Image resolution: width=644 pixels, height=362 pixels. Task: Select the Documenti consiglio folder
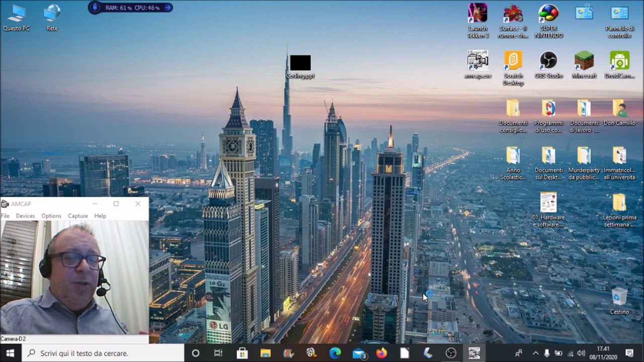(x=513, y=116)
